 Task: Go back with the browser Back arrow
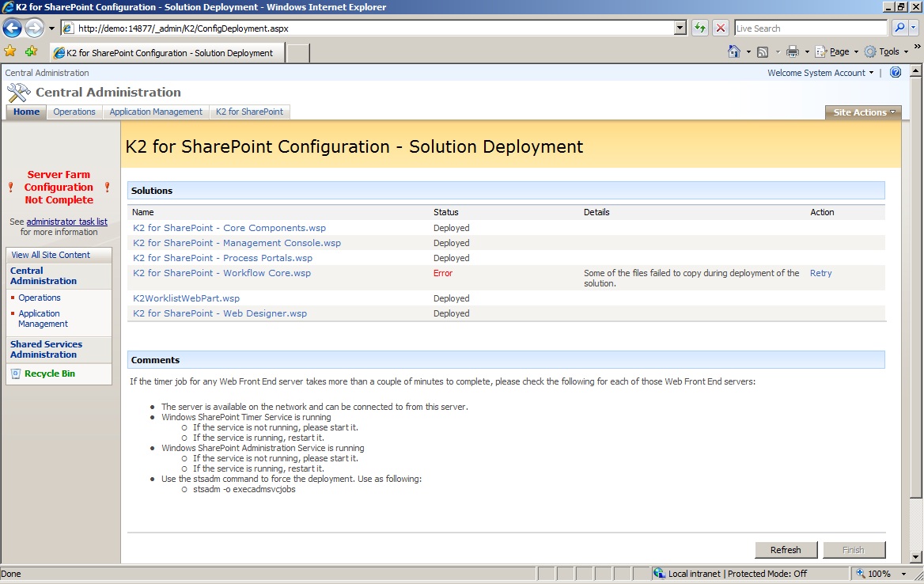click(13, 28)
